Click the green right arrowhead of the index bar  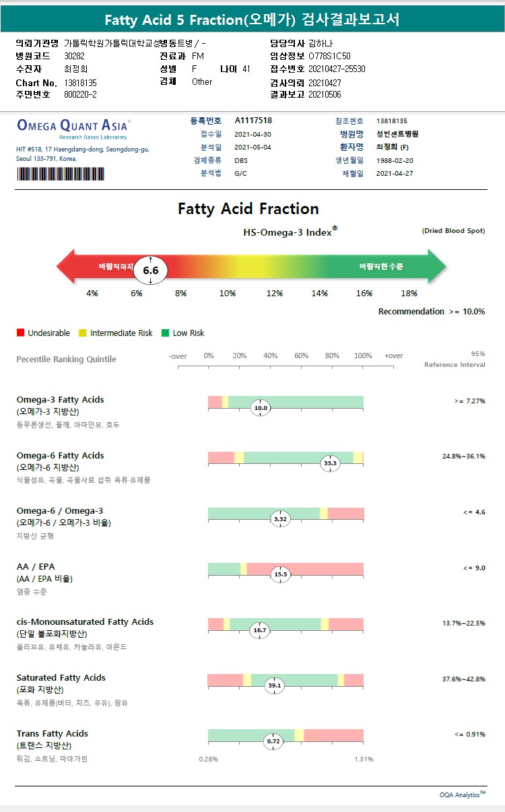click(x=436, y=267)
